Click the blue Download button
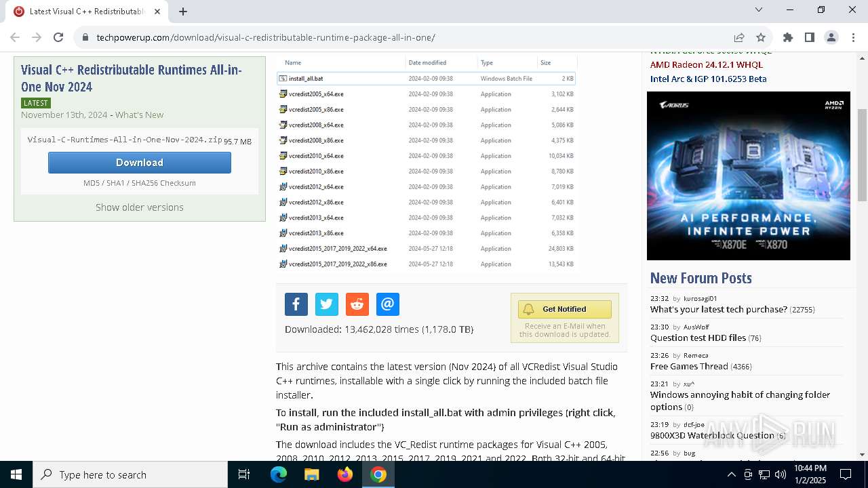The width and height of the screenshot is (868, 488). [x=140, y=163]
